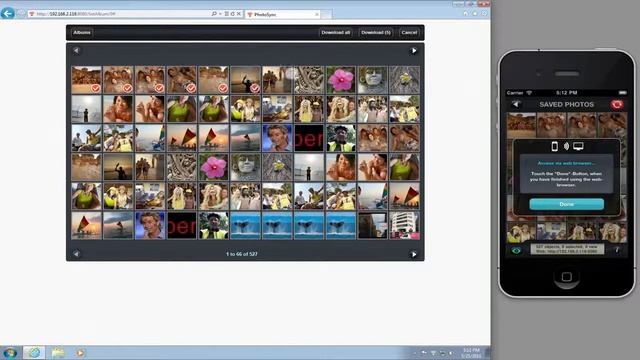Tap the status text bar at phone bottom
The image size is (640, 360).
567,249
